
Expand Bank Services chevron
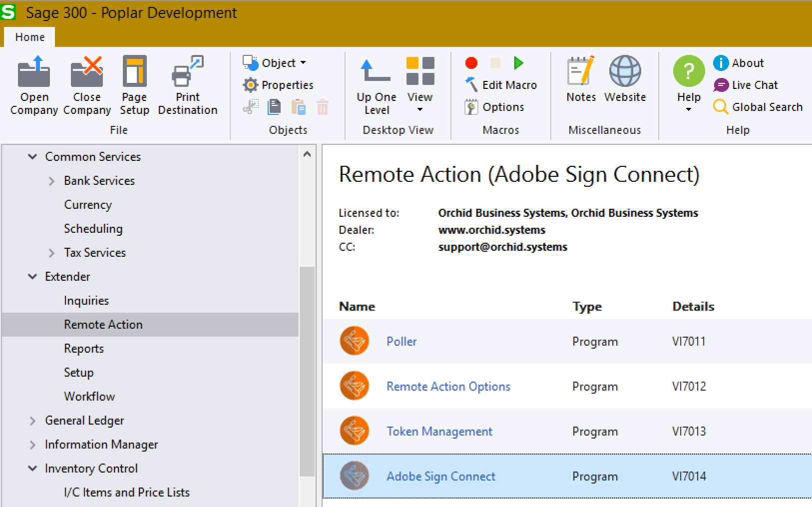(51, 181)
